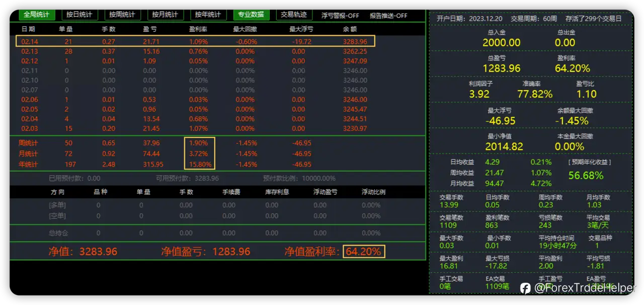Open the 专业数据 tab
The image size is (644, 305).
point(251,15)
